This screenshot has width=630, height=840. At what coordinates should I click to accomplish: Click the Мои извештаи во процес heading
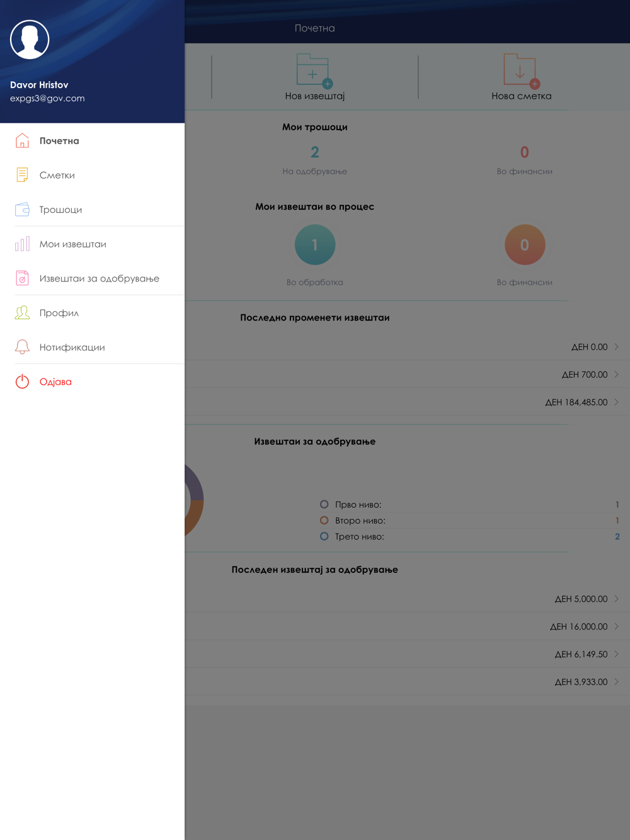pos(314,207)
